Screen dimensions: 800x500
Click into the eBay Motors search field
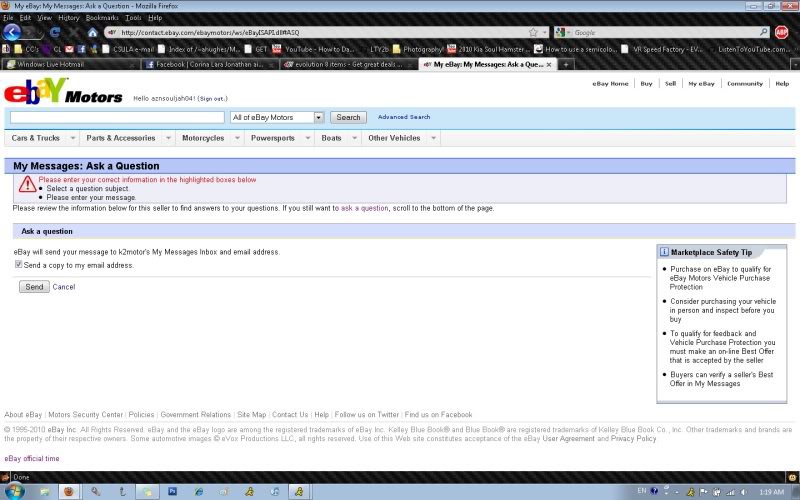(117, 117)
